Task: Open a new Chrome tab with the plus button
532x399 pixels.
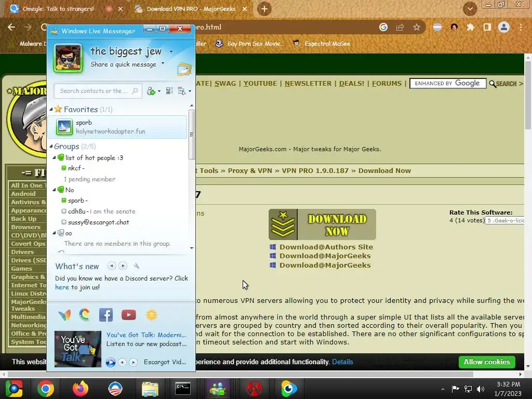Action: [264, 9]
